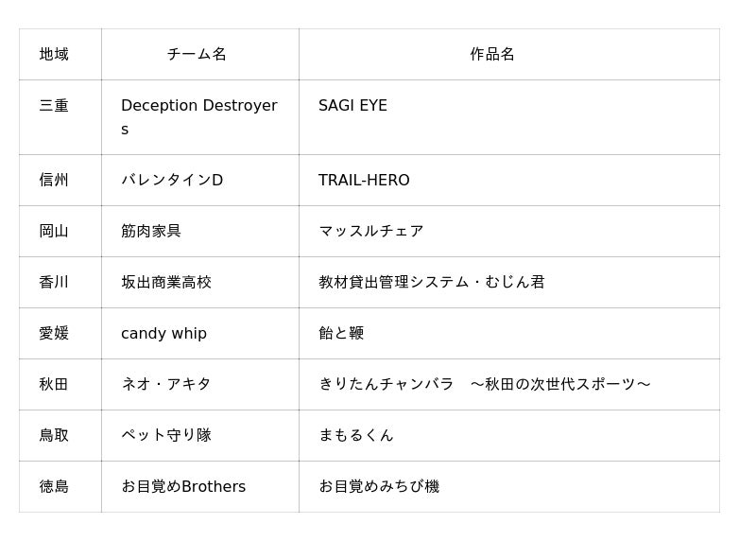Click the 作品名 column header
The image size is (756, 541).
[492, 54]
